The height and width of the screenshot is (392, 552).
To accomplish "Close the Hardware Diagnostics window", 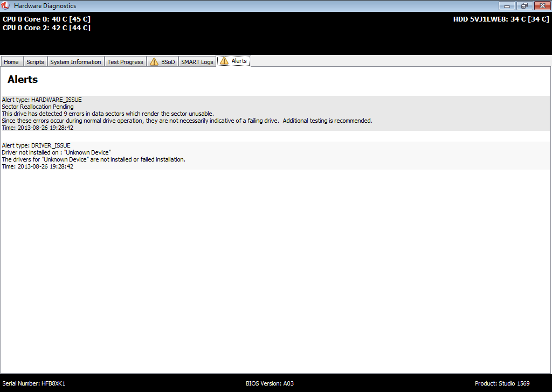I will (541, 6).
